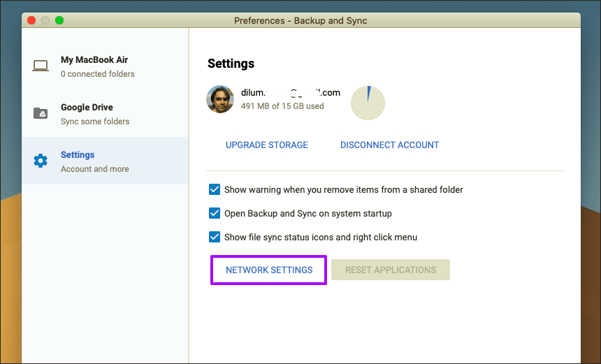Click the account profile photo

tap(220, 99)
